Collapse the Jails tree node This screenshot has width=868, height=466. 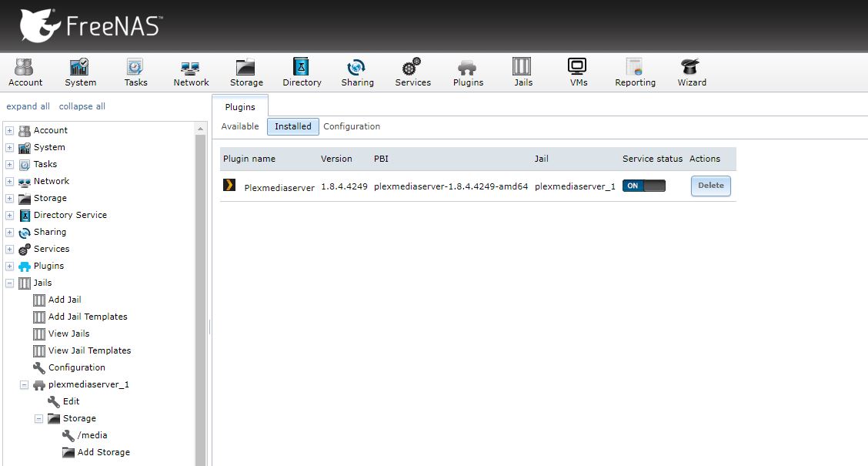coord(9,283)
